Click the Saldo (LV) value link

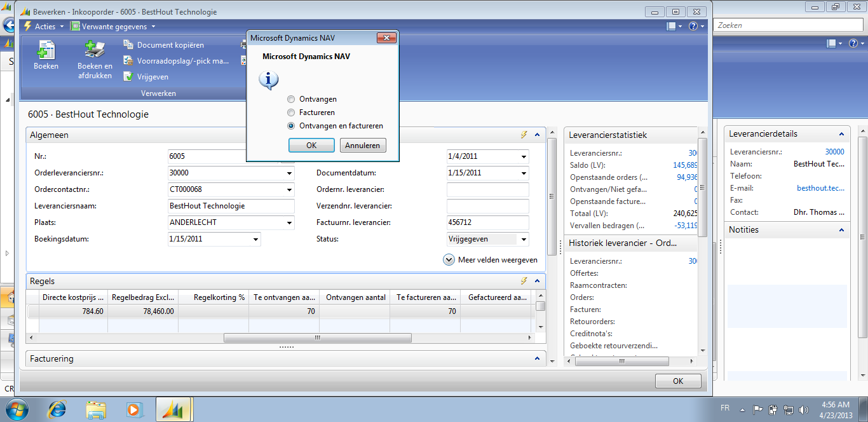pos(685,165)
